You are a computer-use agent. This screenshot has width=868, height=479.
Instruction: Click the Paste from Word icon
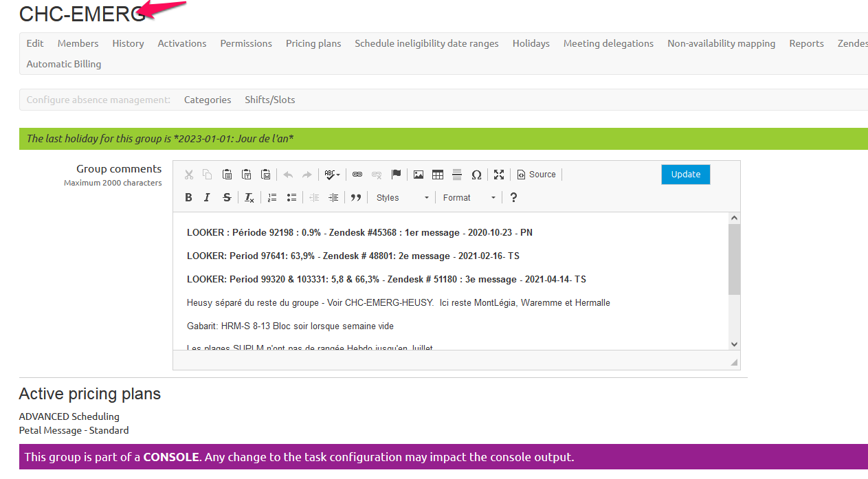tap(266, 175)
